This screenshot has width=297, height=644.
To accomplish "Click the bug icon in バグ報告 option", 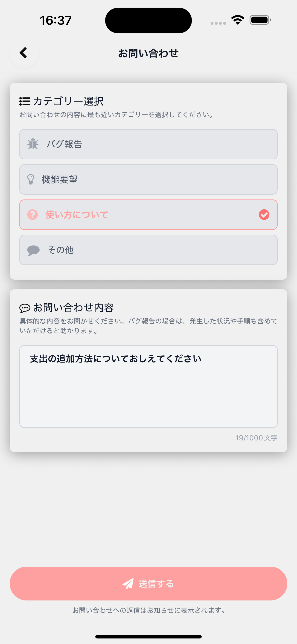I will [x=33, y=144].
